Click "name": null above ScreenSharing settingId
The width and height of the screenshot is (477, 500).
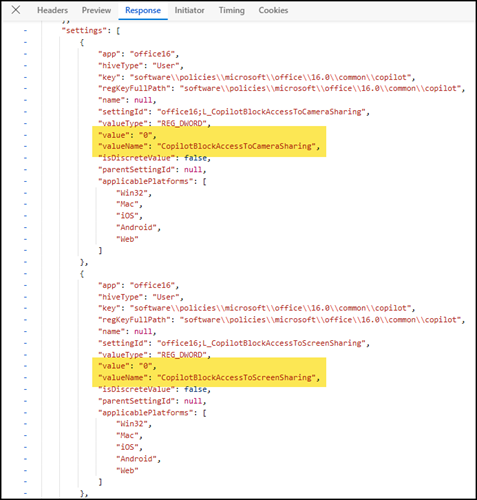pyautogui.click(x=127, y=332)
